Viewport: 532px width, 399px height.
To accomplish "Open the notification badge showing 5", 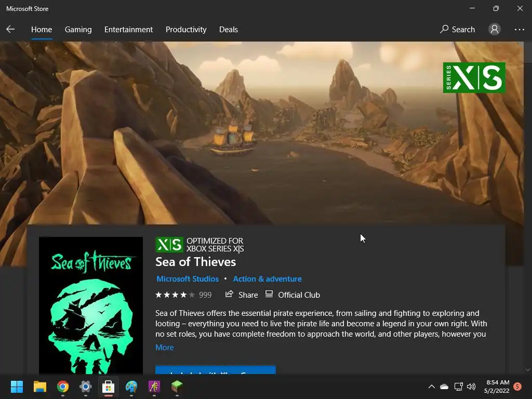I will [517, 387].
